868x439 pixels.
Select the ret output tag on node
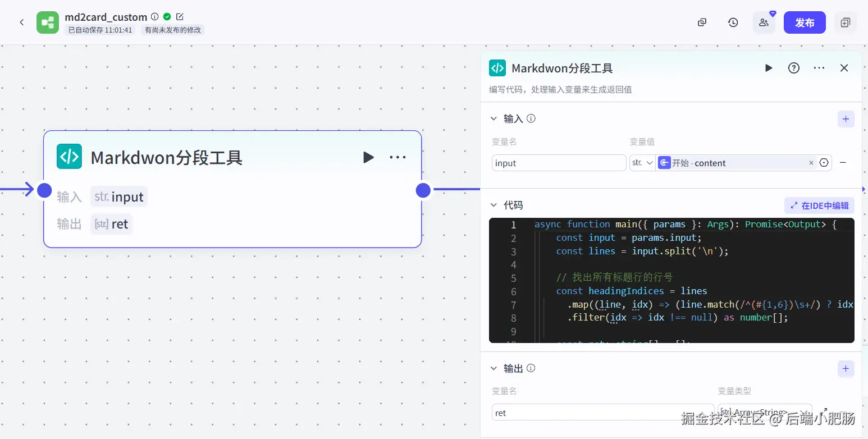click(111, 224)
